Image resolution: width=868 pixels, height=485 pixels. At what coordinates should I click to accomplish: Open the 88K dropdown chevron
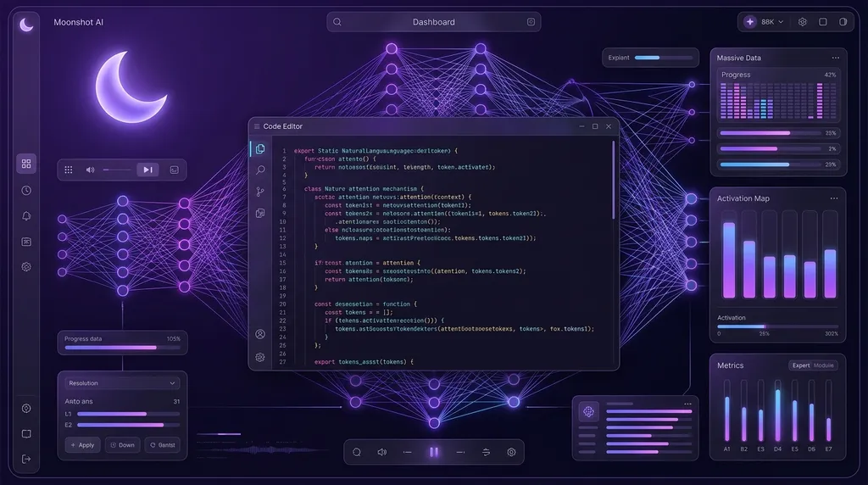pos(781,22)
